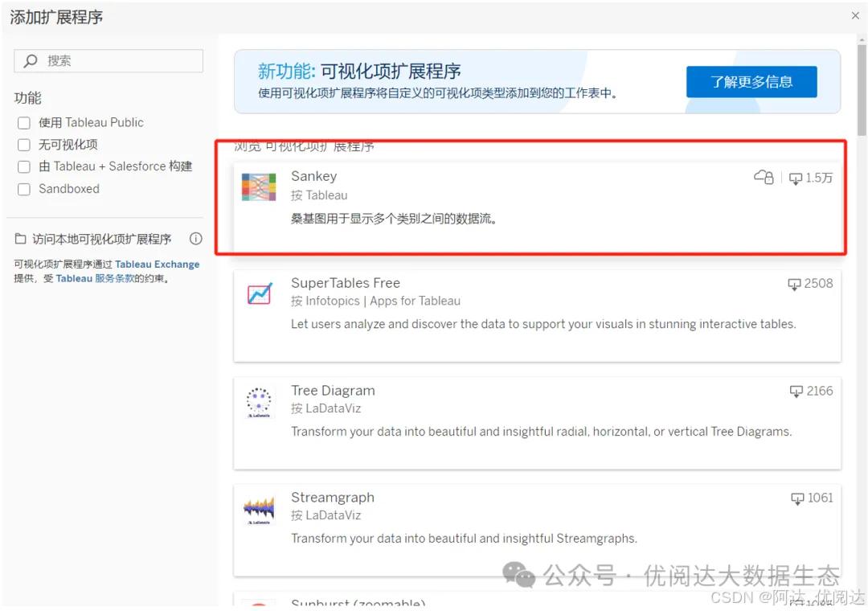This screenshot has width=868, height=611.
Task: Open the Sankey extension title
Action: click(314, 176)
